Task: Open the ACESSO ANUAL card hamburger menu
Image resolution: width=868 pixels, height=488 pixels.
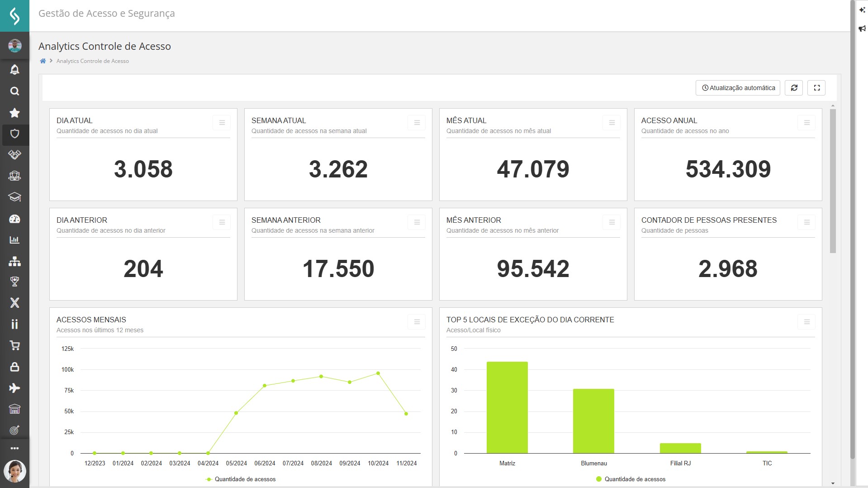Action: tap(806, 123)
